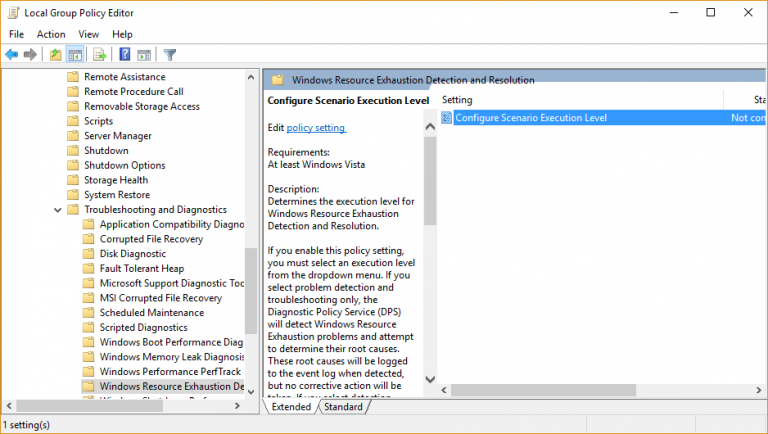768x434 pixels.
Task: Click the policy setting edit link
Action: tap(316, 128)
